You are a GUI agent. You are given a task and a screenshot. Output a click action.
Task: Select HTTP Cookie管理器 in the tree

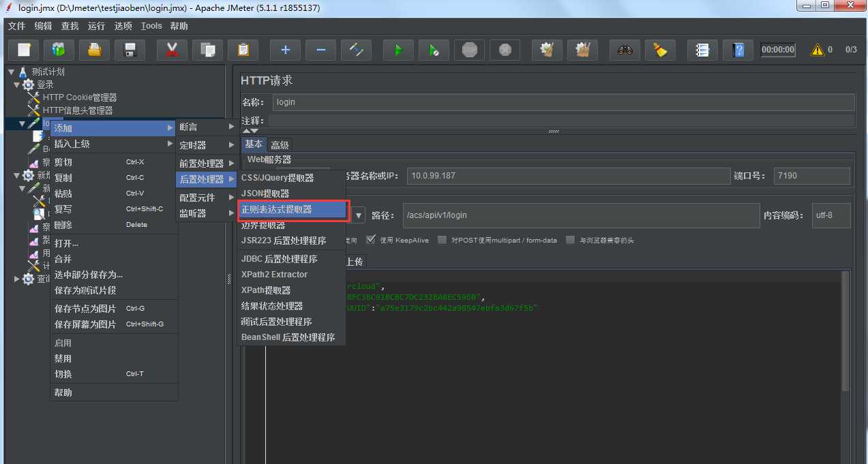[x=80, y=97]
